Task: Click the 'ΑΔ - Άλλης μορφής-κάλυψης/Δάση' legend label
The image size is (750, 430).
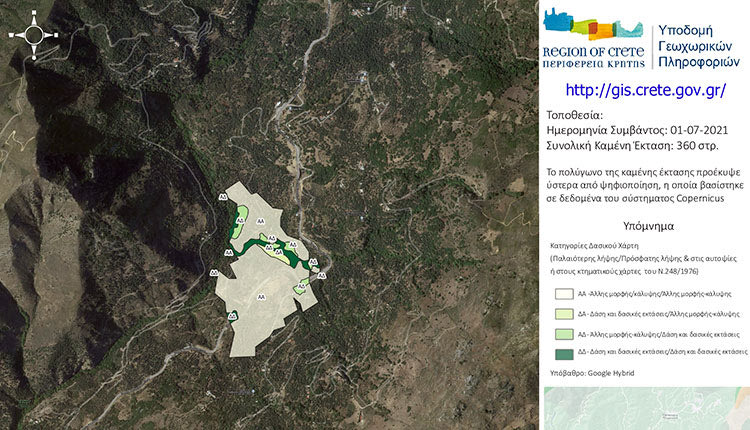Action: 658,334
